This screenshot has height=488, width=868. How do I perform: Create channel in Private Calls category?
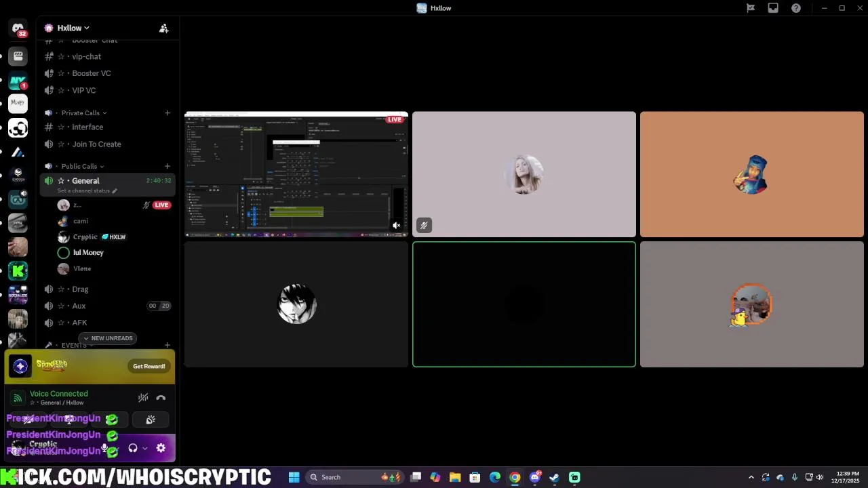167,113
